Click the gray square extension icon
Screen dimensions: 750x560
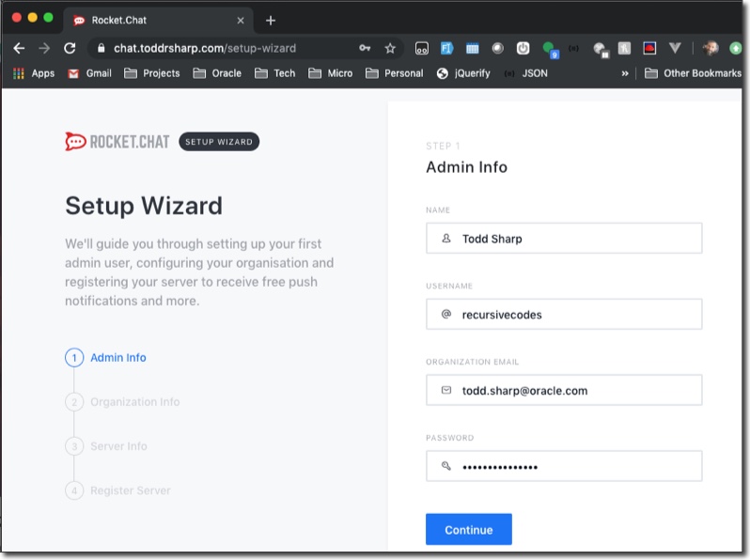624,48
